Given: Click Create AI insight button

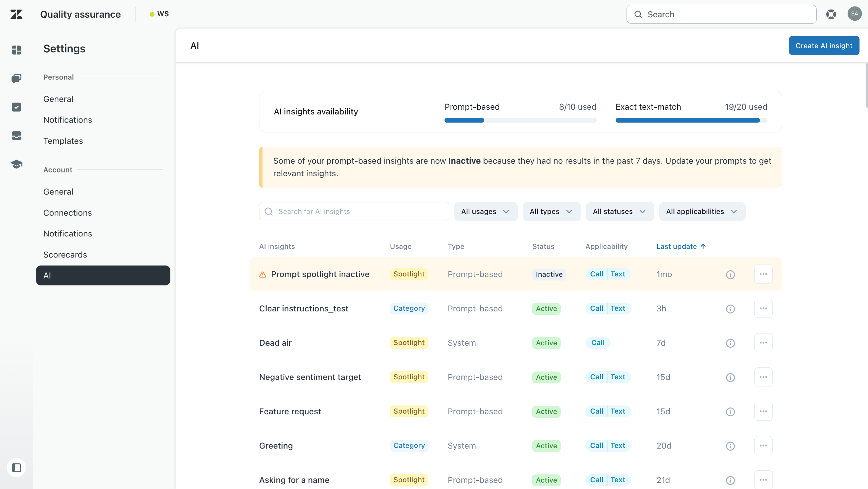Looking at the screenshot, I should 824,46.
